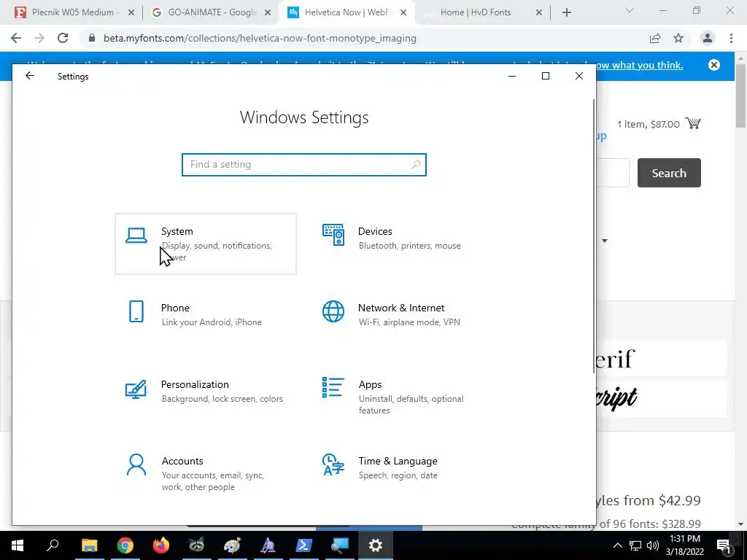Screen dimensions: 747x560
Task: Click the Chrome page vertical scrollbar
Action: tap(741, 96)
